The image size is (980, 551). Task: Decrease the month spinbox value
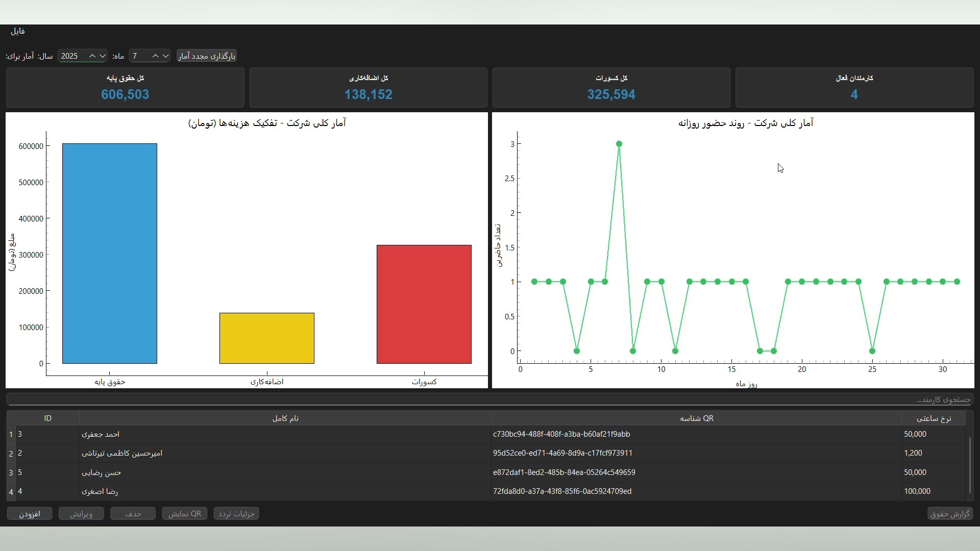pos(166,56)
